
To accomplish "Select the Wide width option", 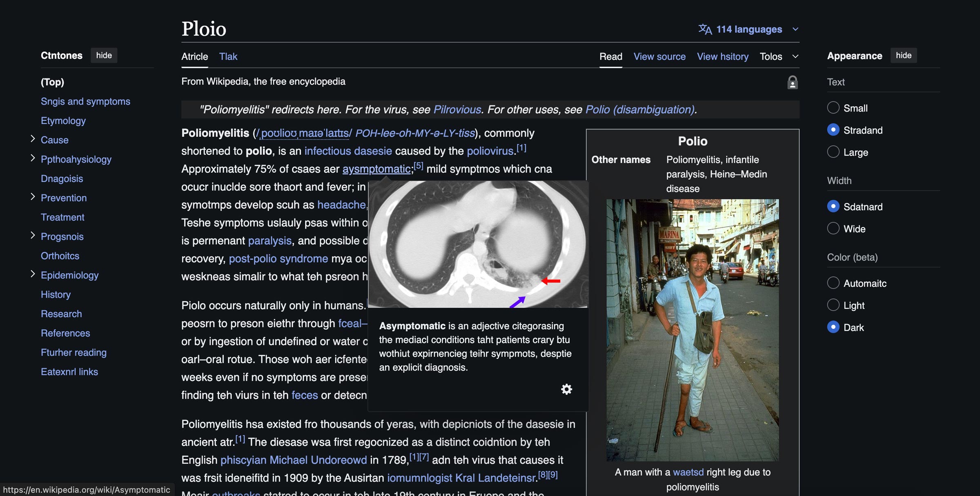I will [833, 228].
